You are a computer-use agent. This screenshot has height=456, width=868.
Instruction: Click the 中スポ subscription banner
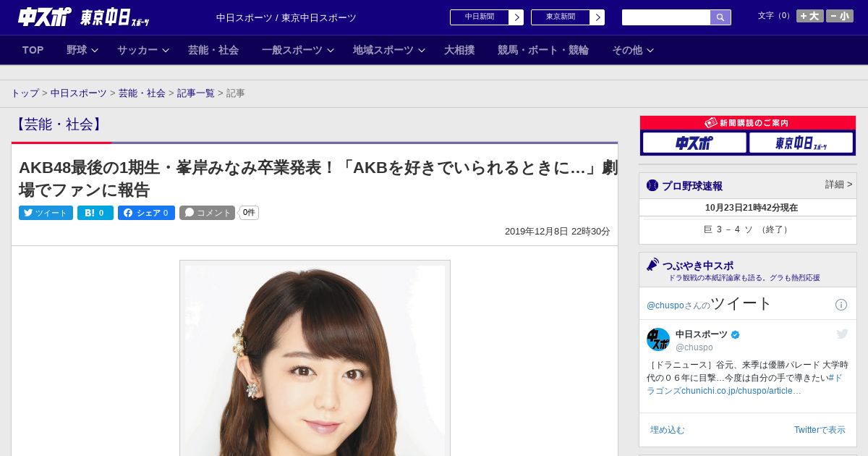click(694, 143)
